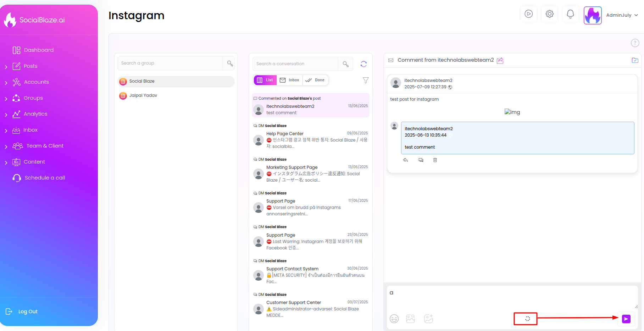Click the SocialBlaze.ai flame logo

tap(10, 20)
